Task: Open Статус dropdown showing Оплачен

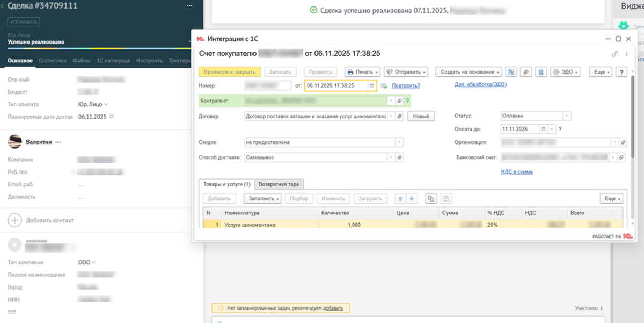Action: pyautogui.click(x=567, y=116)
